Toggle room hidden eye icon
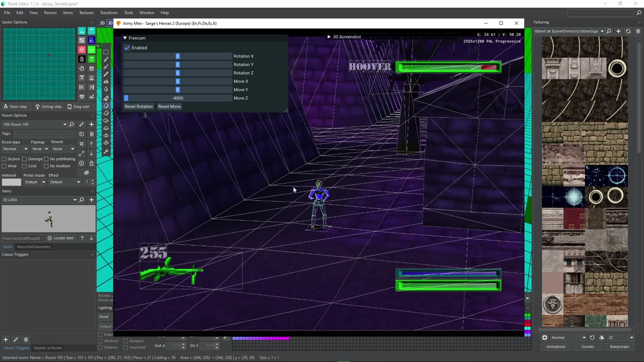This screenshot has height=362, width=644. [87, 173]
